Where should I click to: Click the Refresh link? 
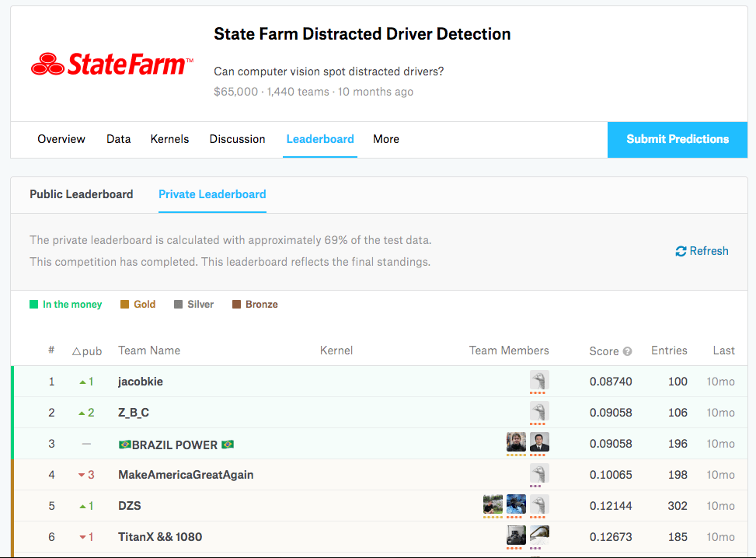click(702, 251)
